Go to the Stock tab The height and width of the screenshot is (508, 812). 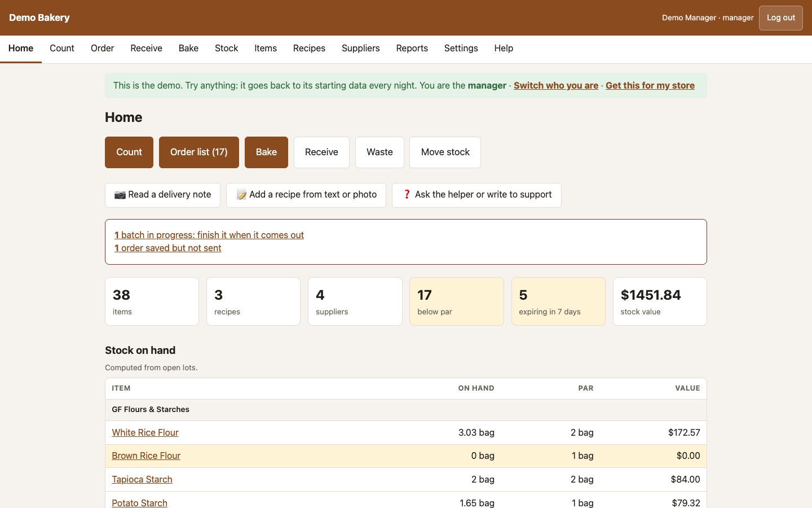[x=226, y=49]
